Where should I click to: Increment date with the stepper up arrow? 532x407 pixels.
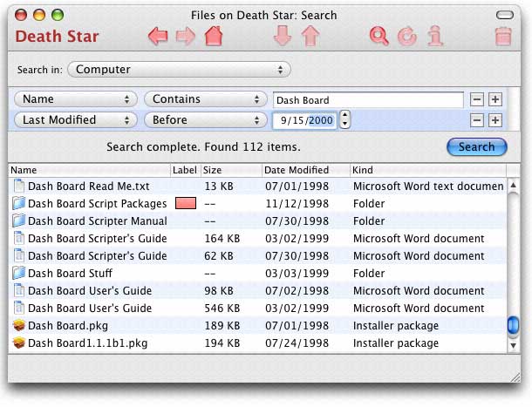(344, 116)
